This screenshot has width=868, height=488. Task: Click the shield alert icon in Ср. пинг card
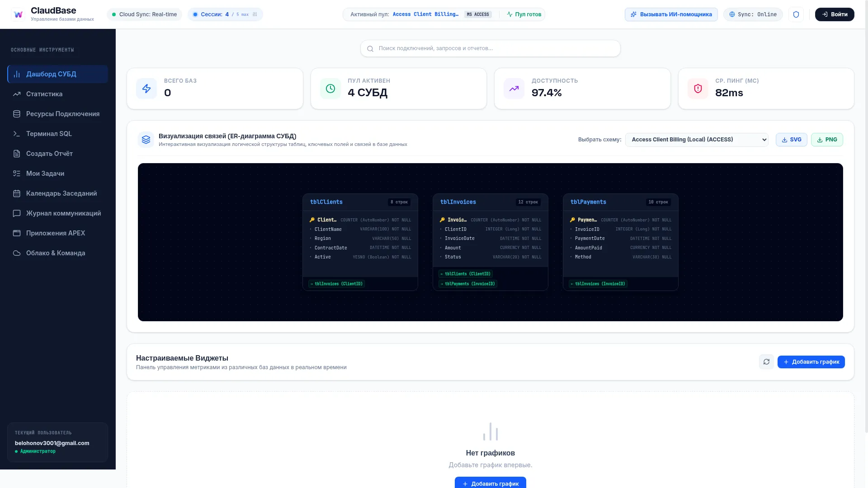tap(698, 89)
